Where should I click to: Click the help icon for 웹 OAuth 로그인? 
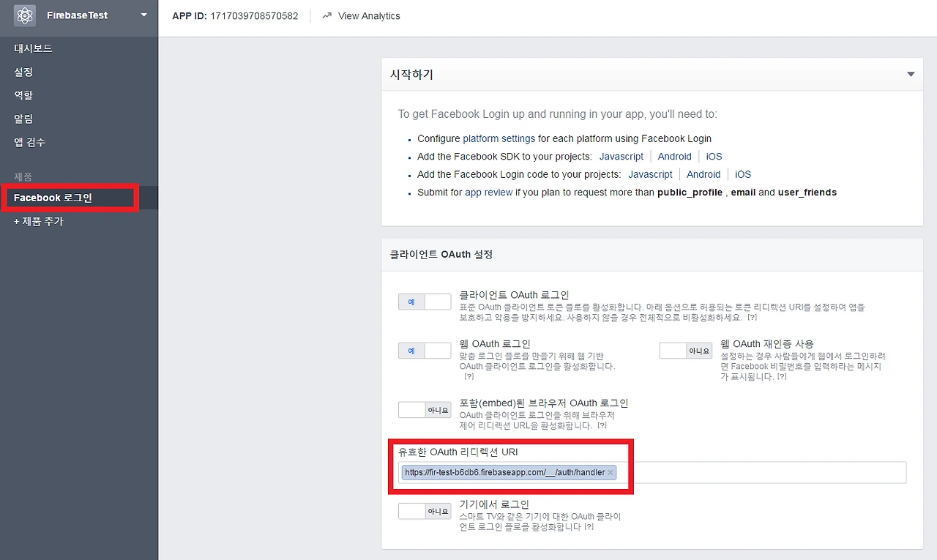point(468,376)
